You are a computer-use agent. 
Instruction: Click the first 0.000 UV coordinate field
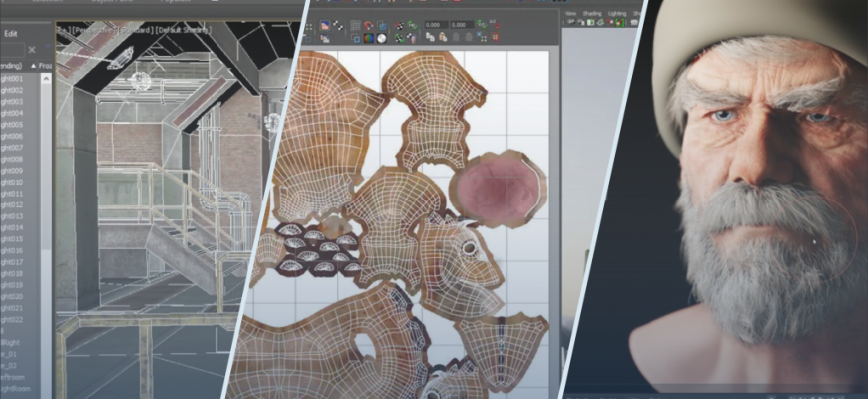click(437, 25)
